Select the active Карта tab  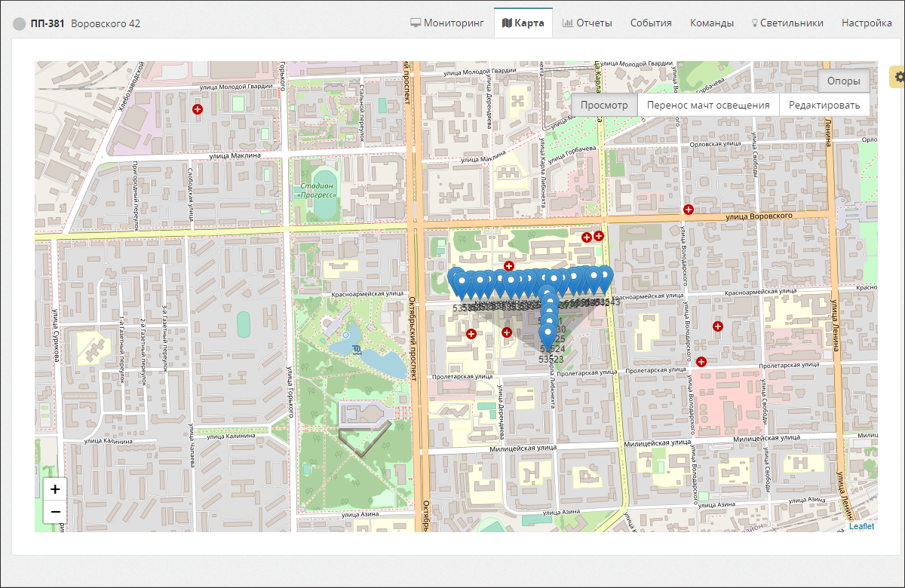point(523,23)
